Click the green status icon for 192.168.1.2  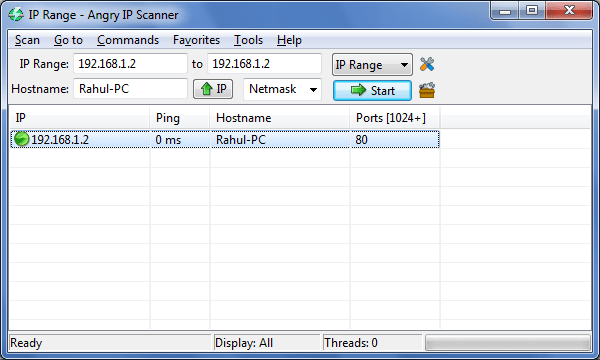(21, 139)
